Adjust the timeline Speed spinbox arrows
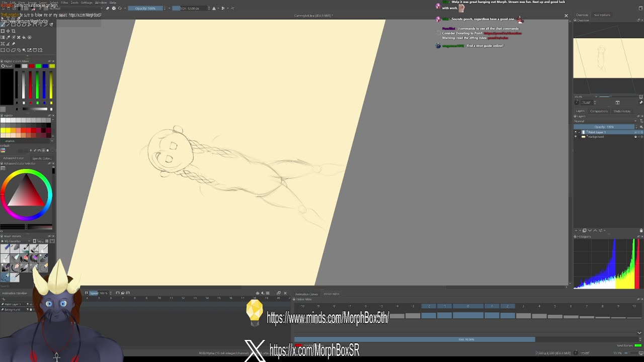Screen dimensions: 644x362 111,293
